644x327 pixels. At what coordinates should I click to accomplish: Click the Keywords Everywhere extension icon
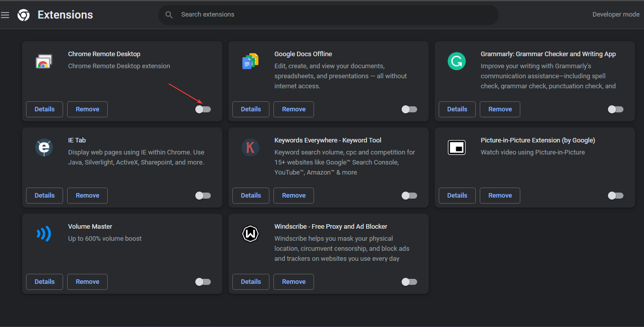click(250, 147)
